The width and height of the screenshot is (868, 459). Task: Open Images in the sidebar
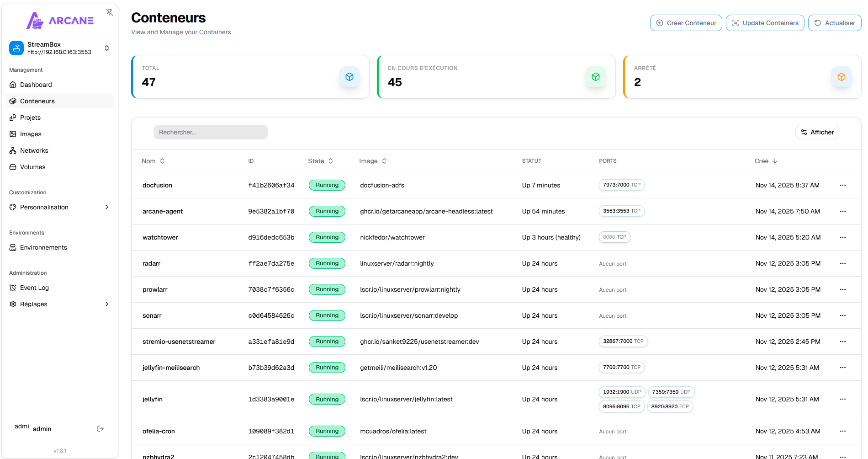click(31, 134)
